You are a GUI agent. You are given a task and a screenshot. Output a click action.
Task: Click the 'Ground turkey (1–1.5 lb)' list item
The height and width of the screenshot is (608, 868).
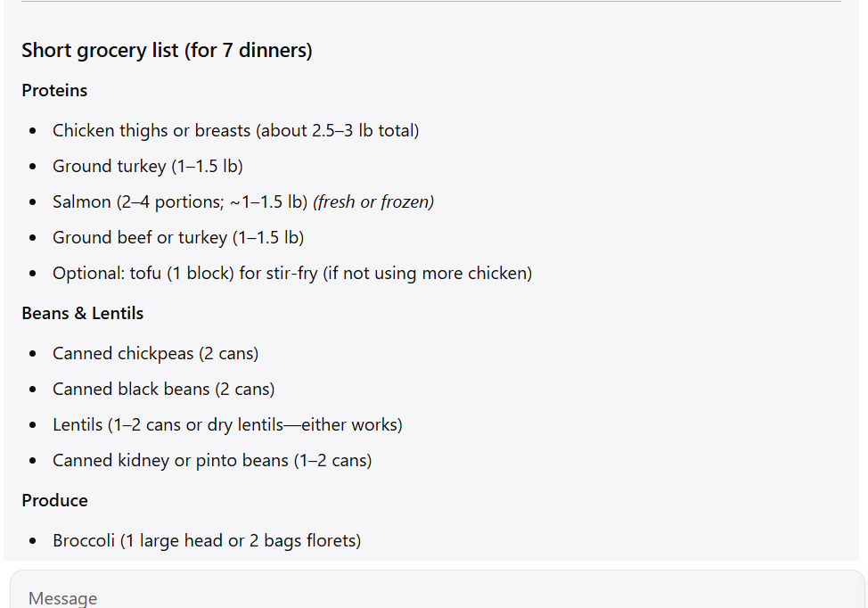coord(148,166)
